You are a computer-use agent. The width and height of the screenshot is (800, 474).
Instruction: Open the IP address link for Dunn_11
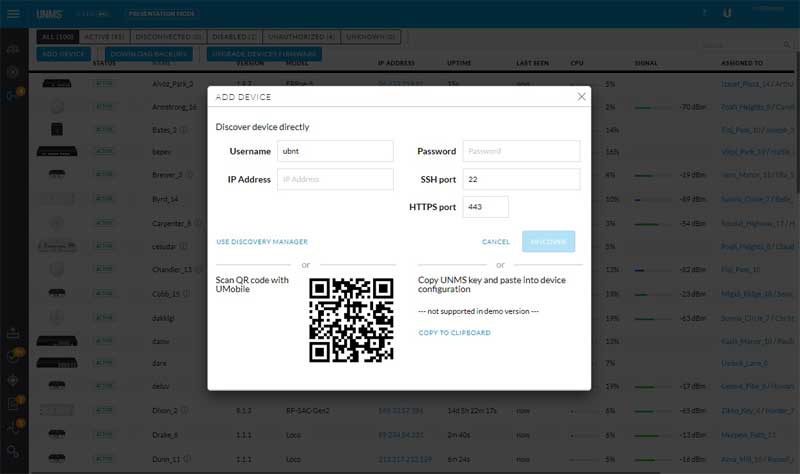pyautogui.click(x=405, y=459)
